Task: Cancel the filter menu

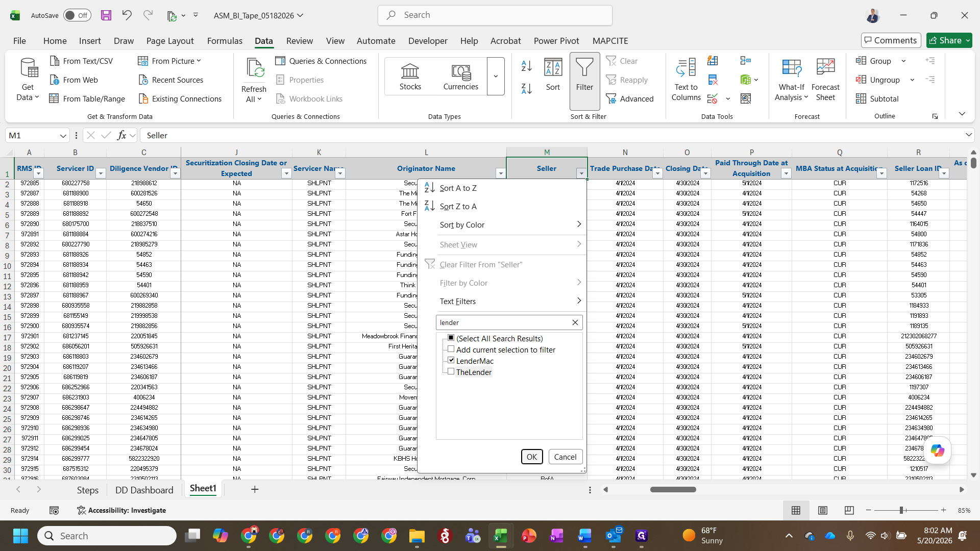Action: [x=565, y=457]
